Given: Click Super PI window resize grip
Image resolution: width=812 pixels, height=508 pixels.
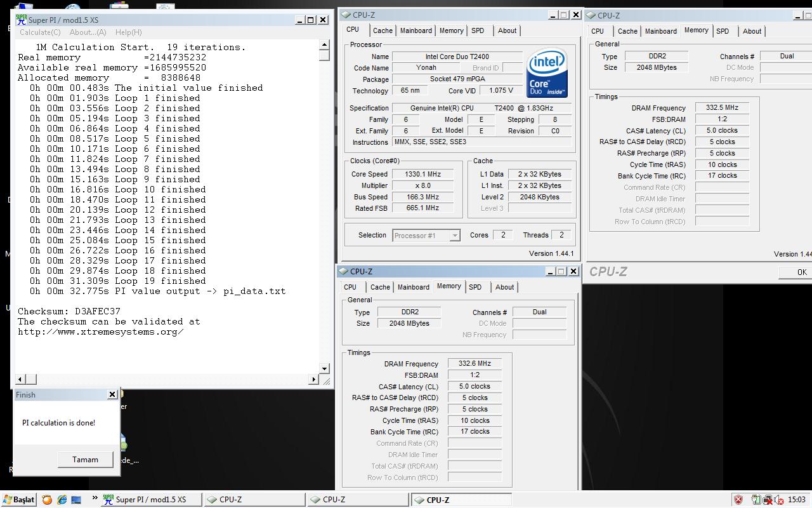Looking at the screenshot, I should coord(327,381).
